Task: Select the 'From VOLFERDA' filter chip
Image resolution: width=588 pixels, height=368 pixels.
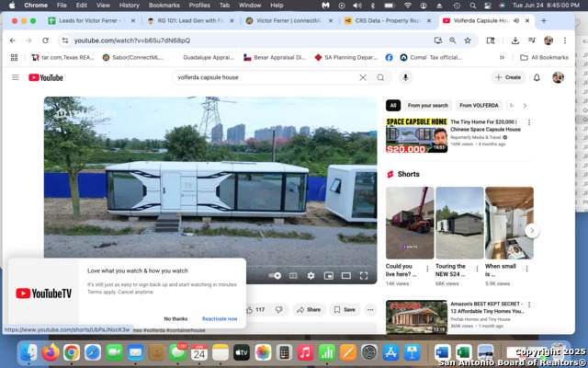Action: 478,106
